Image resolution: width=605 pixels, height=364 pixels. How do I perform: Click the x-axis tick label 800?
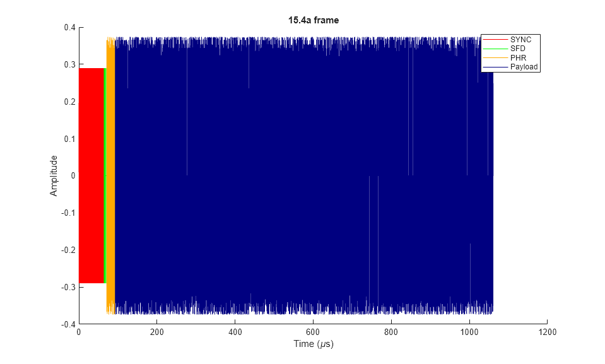click(391, 332)
